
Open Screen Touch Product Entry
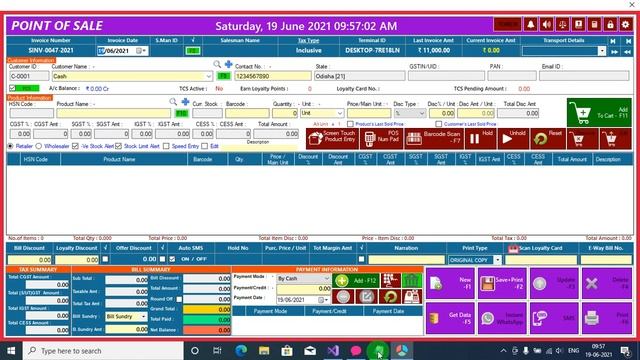332,139
